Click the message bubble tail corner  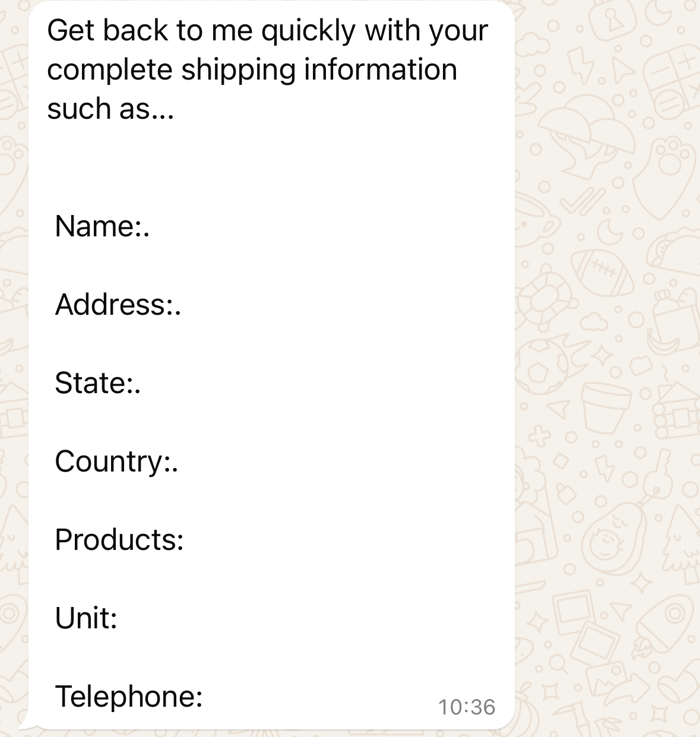point(25,725)
